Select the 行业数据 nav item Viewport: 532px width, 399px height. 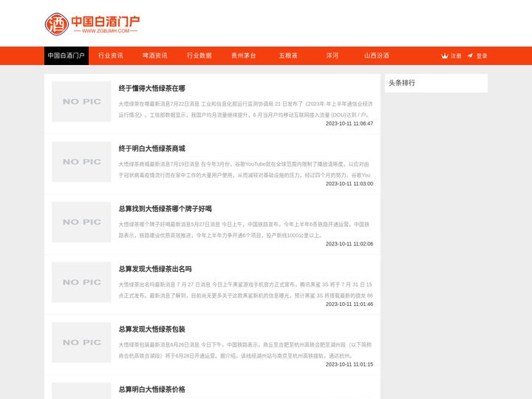pos(199,55)
